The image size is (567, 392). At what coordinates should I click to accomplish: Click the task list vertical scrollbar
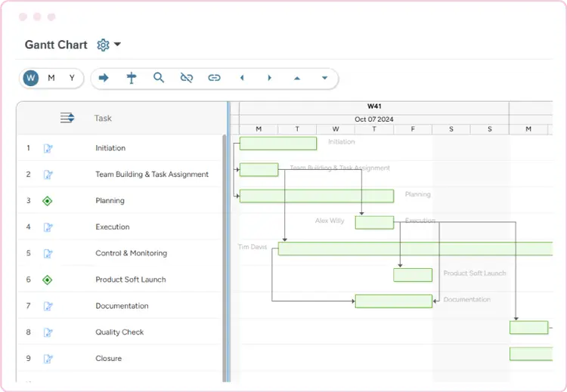[225, 258]
